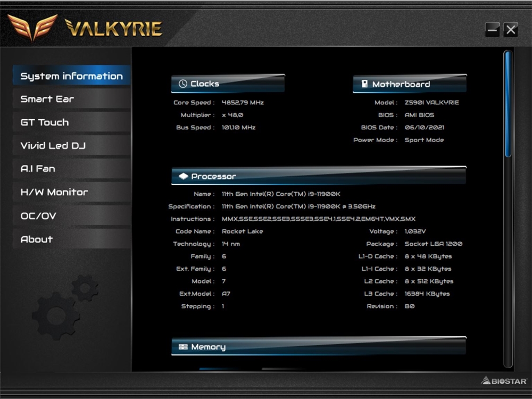
Task: Click the processor name i9-11900K value
Action: (281, 194)
